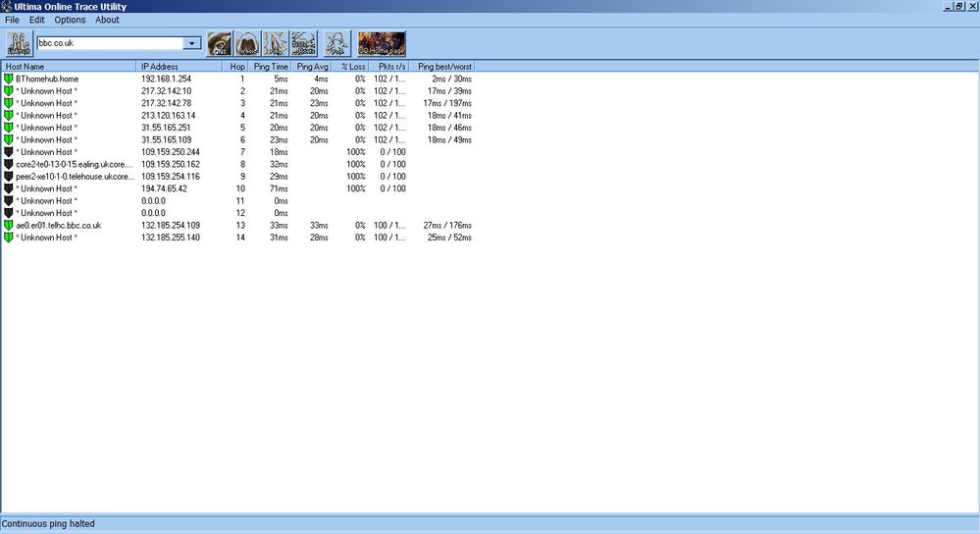Open the File menu
980x534 pixels.
(12, 20)
